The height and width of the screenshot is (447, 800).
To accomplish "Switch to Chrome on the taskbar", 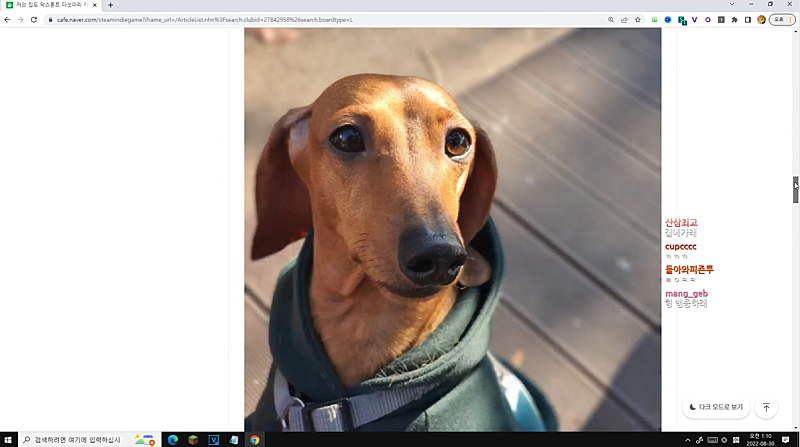I will tap(254, 440).
